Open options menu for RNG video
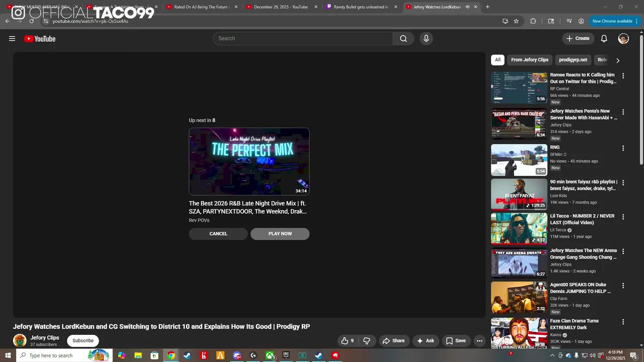 (623, 148)
